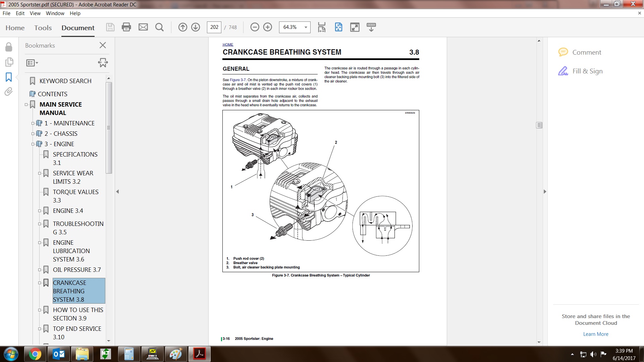Switch to full screen mode icon

pos(355,27)
